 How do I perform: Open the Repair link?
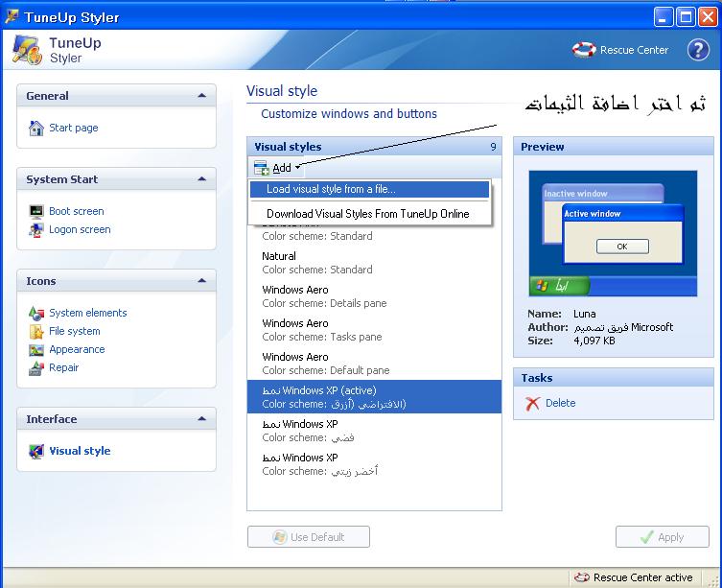63,368
